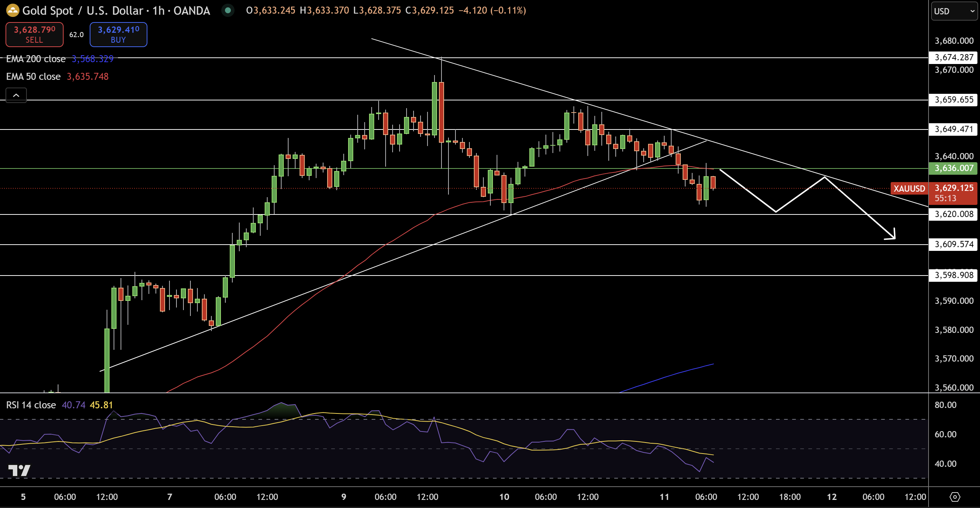Click the 3,649.471 price label
The image size is (980, 508).
pos(954,129)
